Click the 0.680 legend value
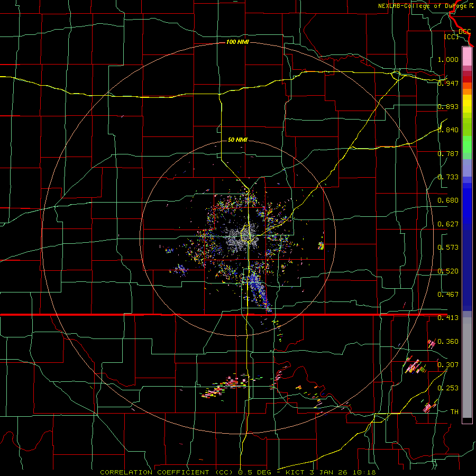Screen dimensions: 476x476 click(448, 200)
